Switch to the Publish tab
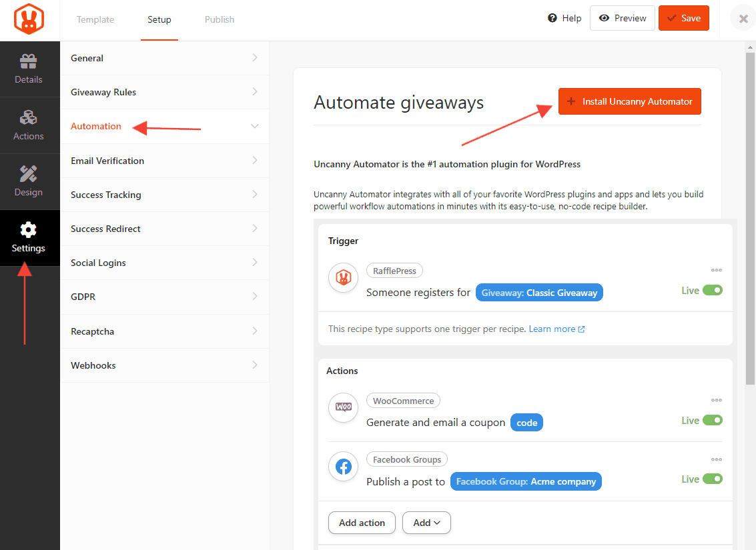This screenshot has width=756, height=550. (220, 19)
